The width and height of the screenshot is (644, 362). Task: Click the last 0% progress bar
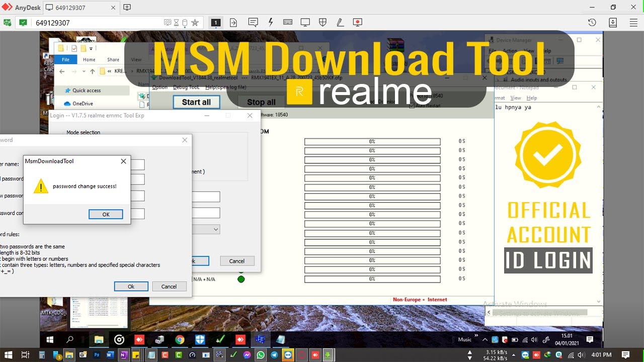pos(372,279)
